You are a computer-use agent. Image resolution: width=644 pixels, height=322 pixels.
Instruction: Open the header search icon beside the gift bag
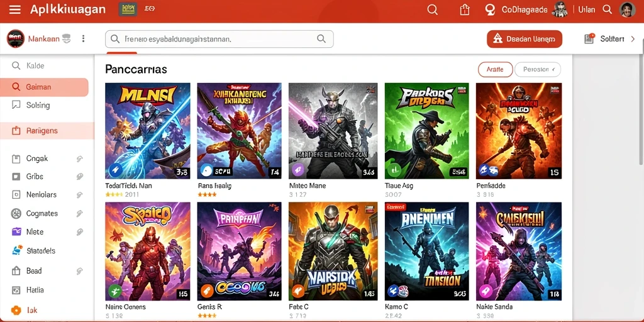(432, 9)
